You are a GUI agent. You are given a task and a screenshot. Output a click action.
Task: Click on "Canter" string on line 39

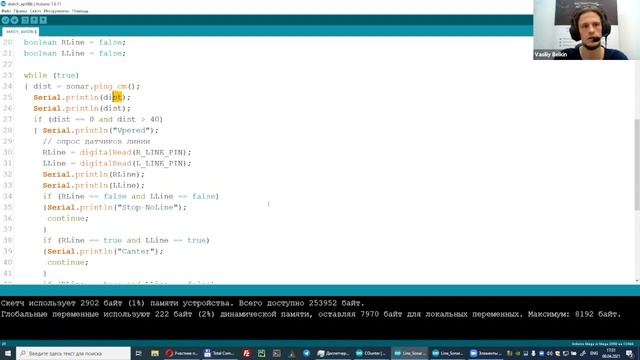137,251
